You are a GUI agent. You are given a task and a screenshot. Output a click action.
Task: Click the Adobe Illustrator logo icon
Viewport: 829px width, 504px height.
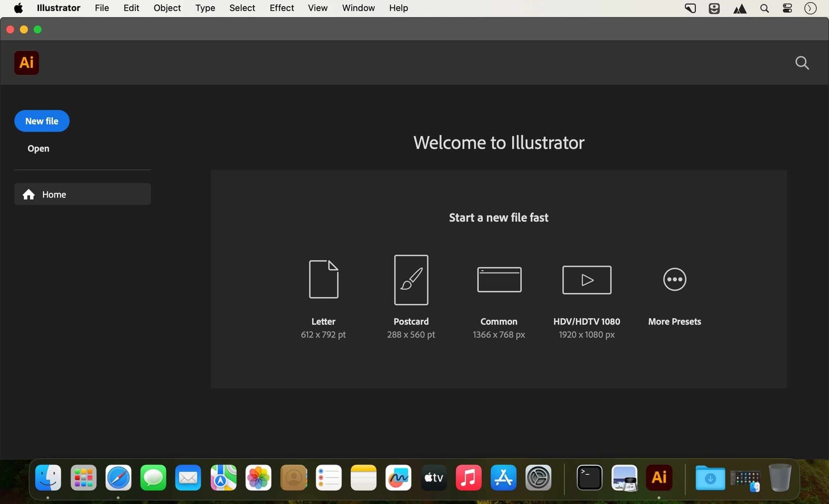point(26,63)
